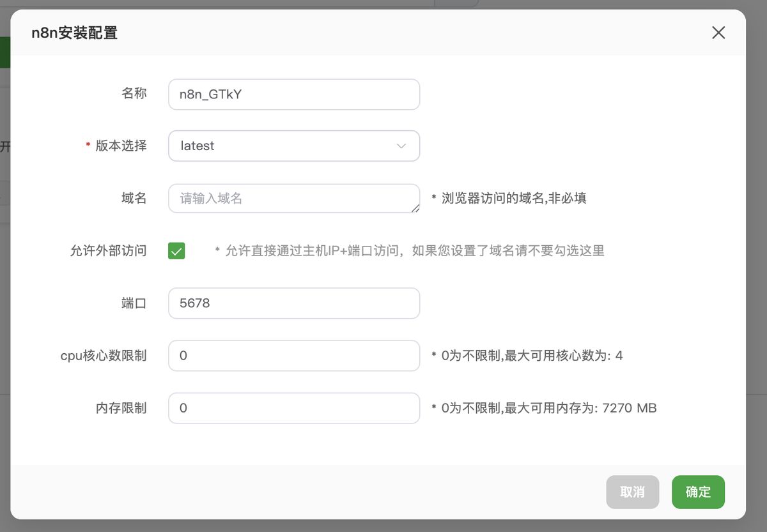The height and width of the screenshot is (532, 767).
Task: Focus the 名称 field showing n8n_GTkY
Action: tap(294, 94)
